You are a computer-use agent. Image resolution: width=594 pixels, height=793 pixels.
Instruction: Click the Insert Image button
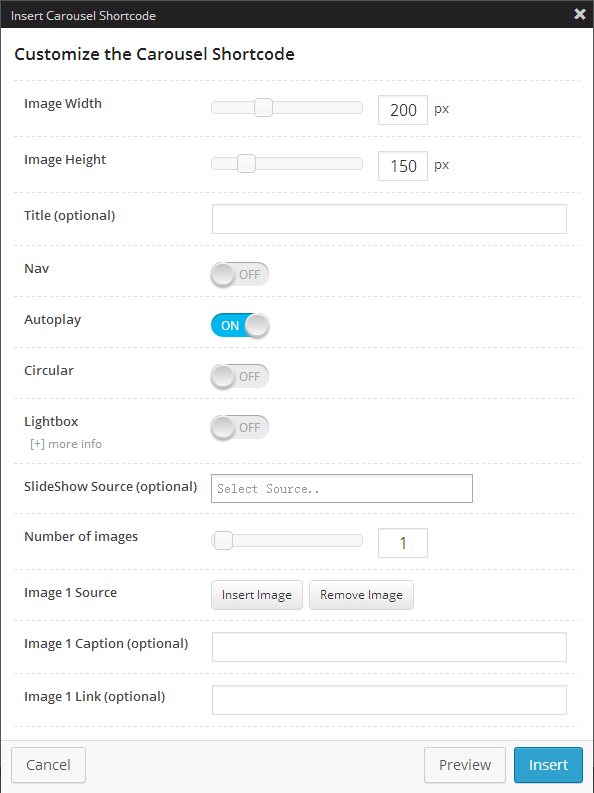257,595
